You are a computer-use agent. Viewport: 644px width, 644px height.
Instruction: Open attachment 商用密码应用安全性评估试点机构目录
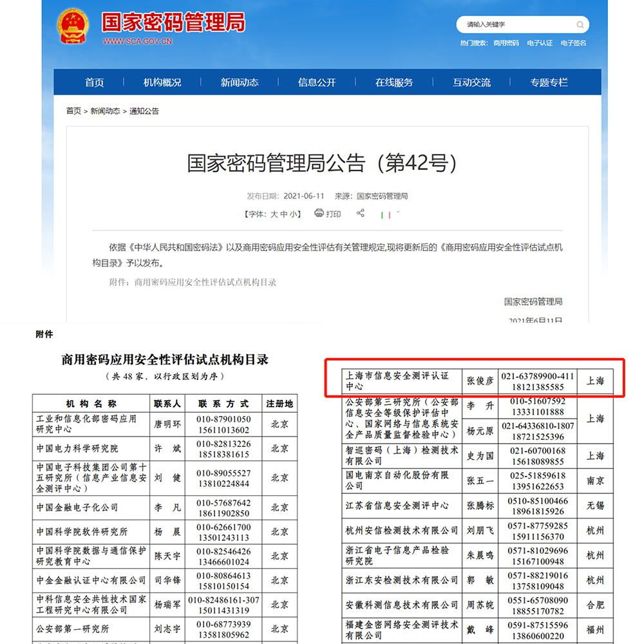coord(205,282)
